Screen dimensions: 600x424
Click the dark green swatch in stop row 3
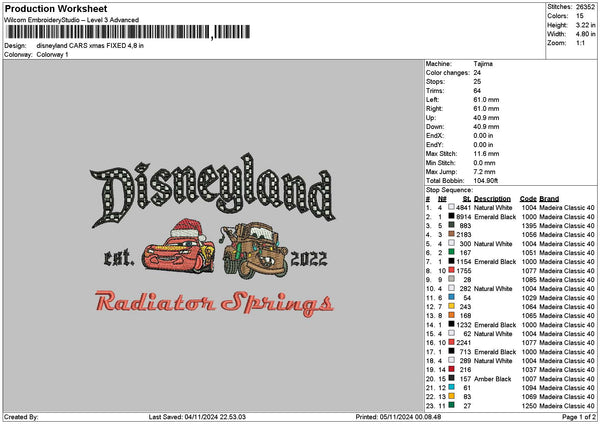click(x=452, y=225)
